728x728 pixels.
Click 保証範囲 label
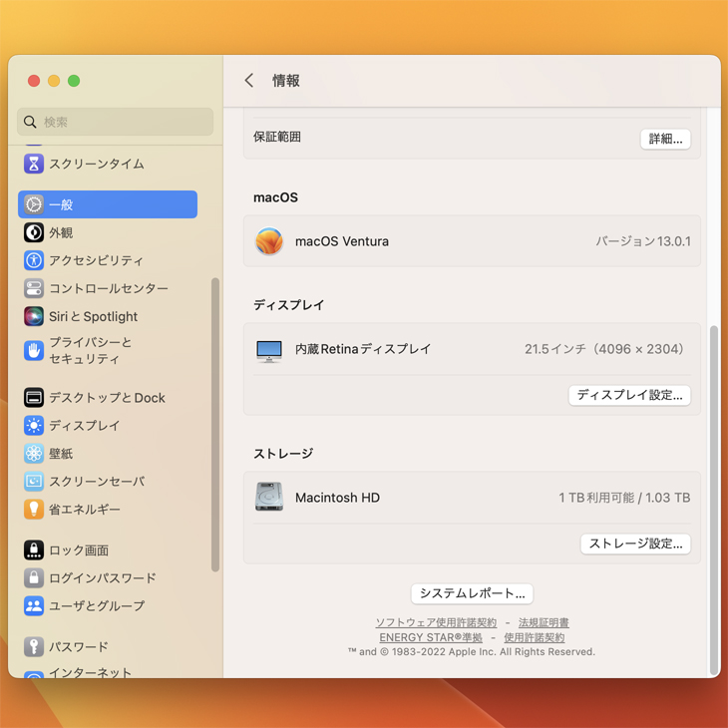coord(277,137)
